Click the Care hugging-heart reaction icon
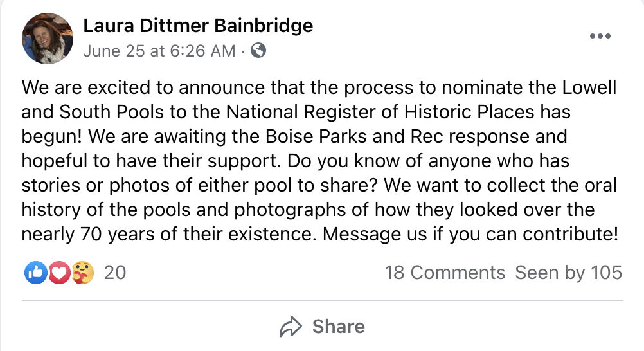Viewport: 644px width, 351px height. 83,273
